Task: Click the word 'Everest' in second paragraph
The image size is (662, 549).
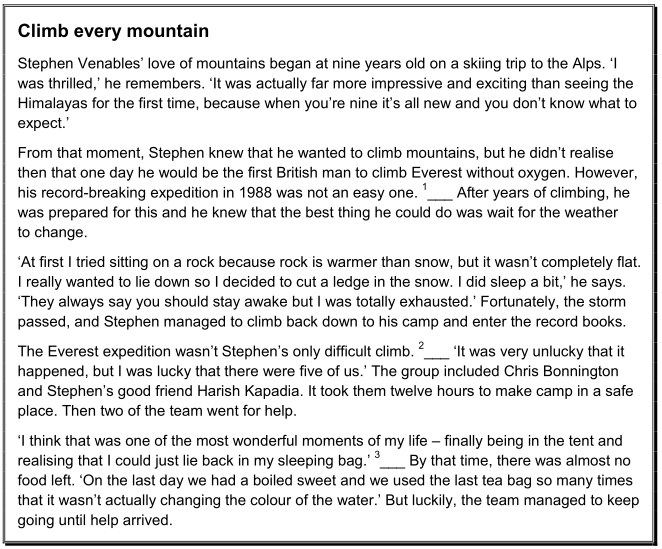Action: click(x=437, y=173)
